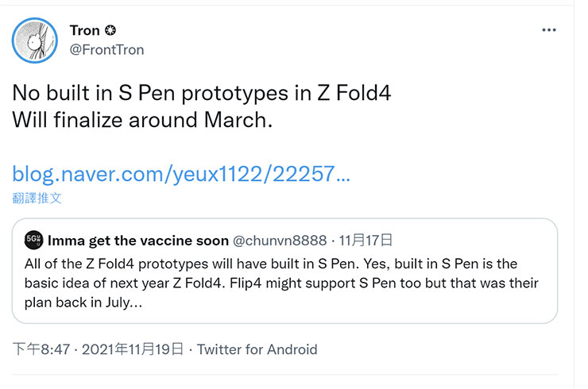Screen dimensions: 588x389
Task: Open the @chunvn8888 handle
Action: (x=278, y=240)
